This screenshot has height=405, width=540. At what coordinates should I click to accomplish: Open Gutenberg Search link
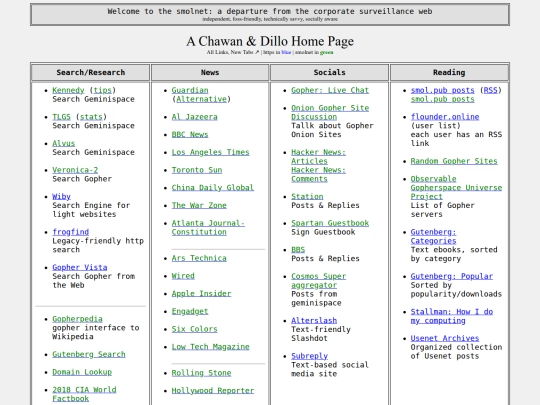coord(89,354)
